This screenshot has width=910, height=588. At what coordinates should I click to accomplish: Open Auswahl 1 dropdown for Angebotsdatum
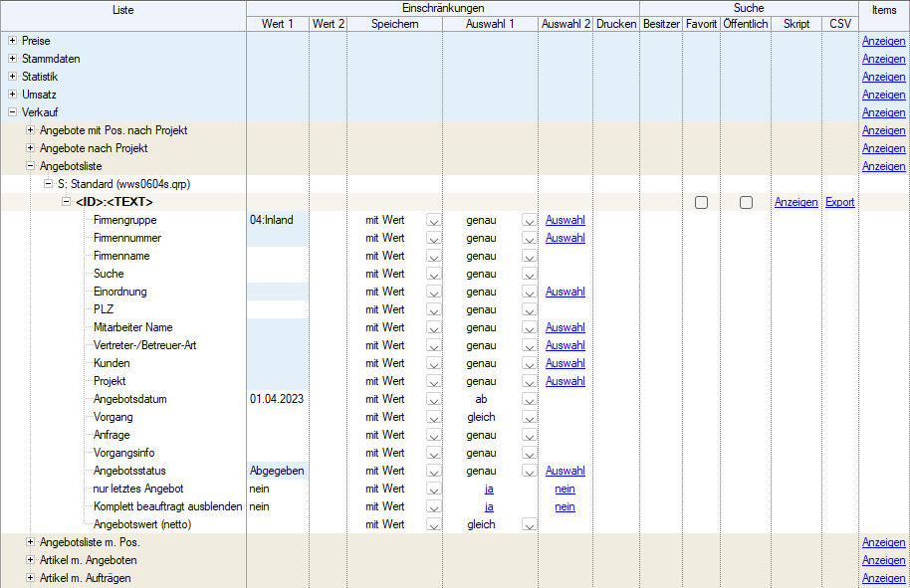(x=529, y=399)
